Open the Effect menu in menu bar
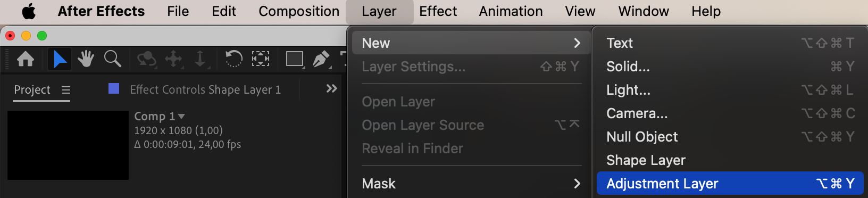Screen dimensions: 868x198 [438, 11]
